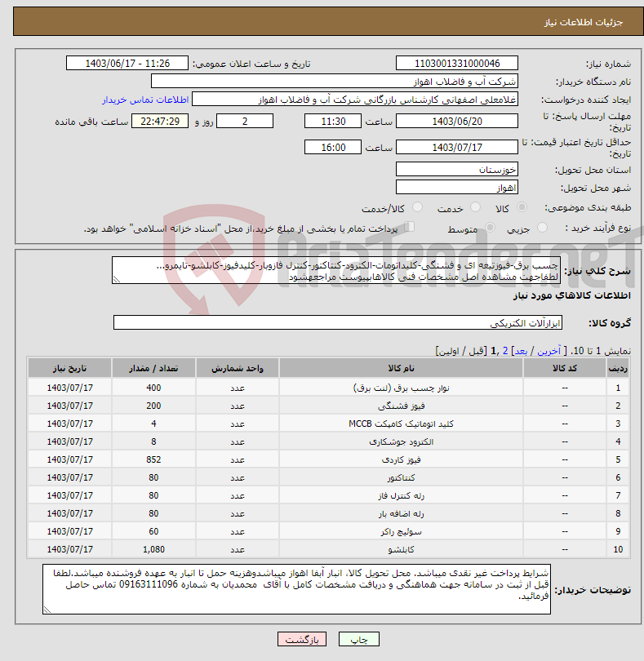Click the شرح کلی نیاز text area
Screen dimensions: 644x661
click(x=336, y=271)
